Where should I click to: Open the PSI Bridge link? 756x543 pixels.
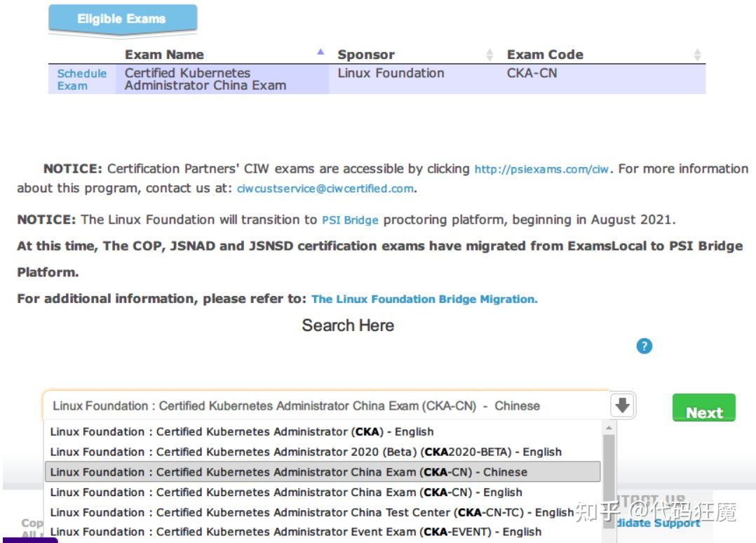[x=350, y=220]
